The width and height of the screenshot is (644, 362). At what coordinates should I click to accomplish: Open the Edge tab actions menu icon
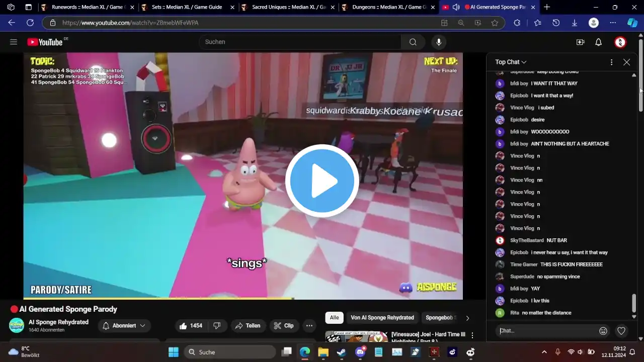coord(28,7)
